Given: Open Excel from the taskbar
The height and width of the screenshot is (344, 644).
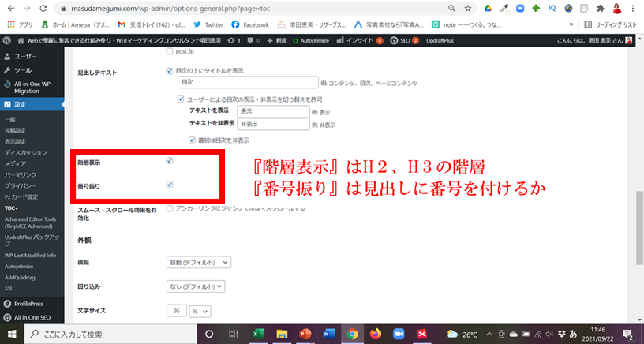Looking at the screenshot, I should click(x=258, y=335).
